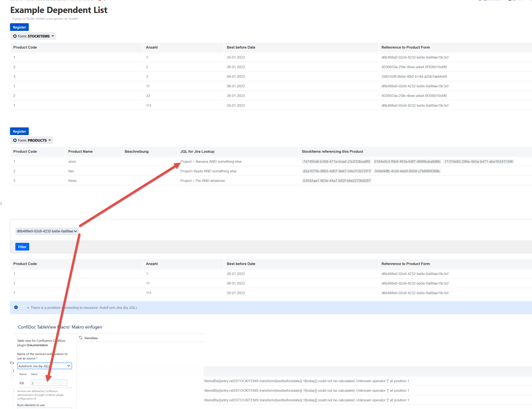Click the gear icon beside Form: PRODUCTS
Screen dimensions: 532x409
15,140
